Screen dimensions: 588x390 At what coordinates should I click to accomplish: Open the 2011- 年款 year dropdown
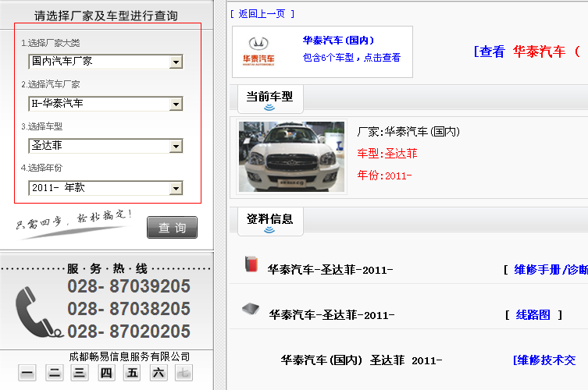click(x=105, y=188)
